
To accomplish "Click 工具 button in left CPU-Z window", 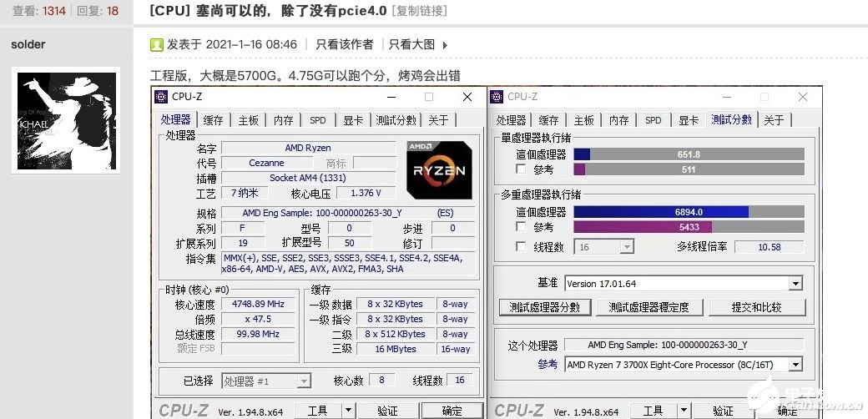I will point(318,411).
